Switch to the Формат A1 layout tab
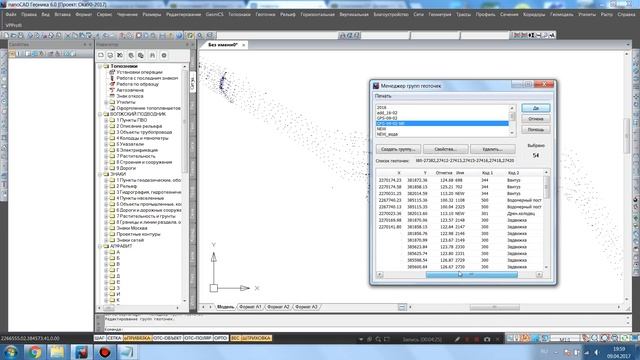 point(250,307)
